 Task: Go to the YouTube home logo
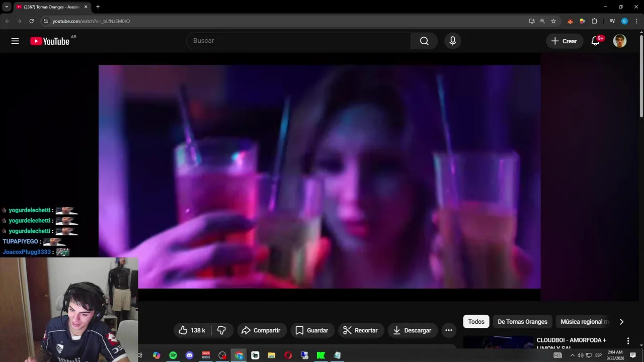pyautogui.click(x=49, y=41)
